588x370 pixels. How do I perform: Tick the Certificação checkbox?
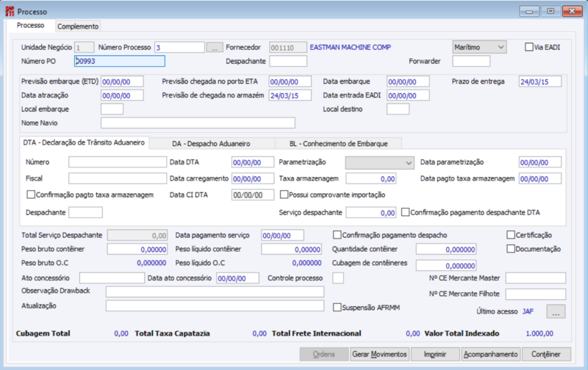511,235
